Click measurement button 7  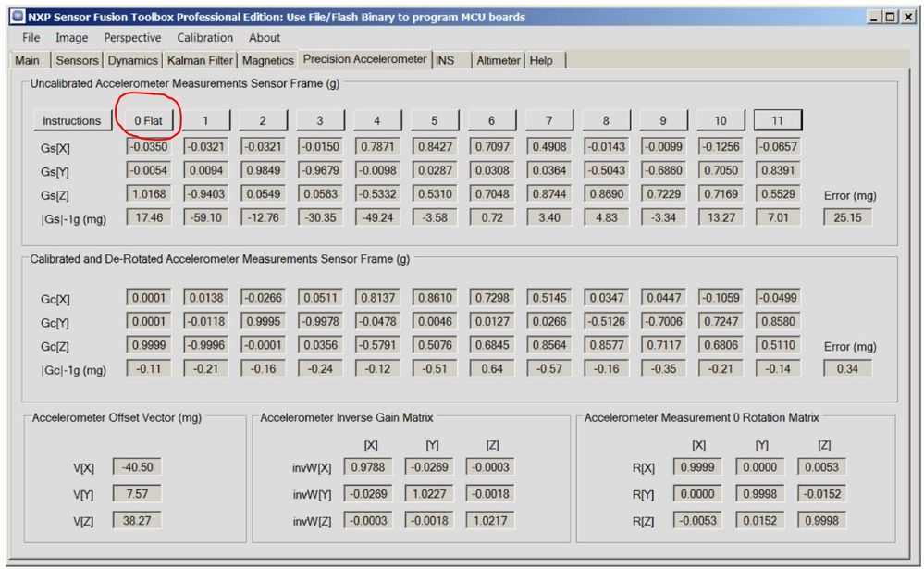pos(548,120)
